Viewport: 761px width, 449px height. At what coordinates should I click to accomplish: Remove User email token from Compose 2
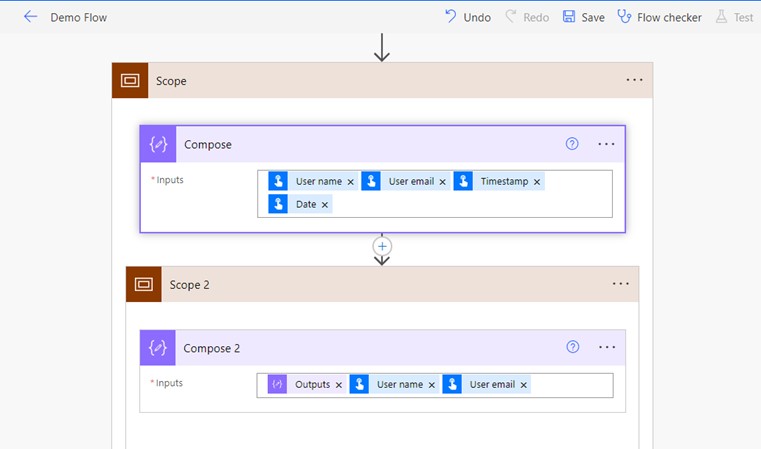click(x=524, y=385)
